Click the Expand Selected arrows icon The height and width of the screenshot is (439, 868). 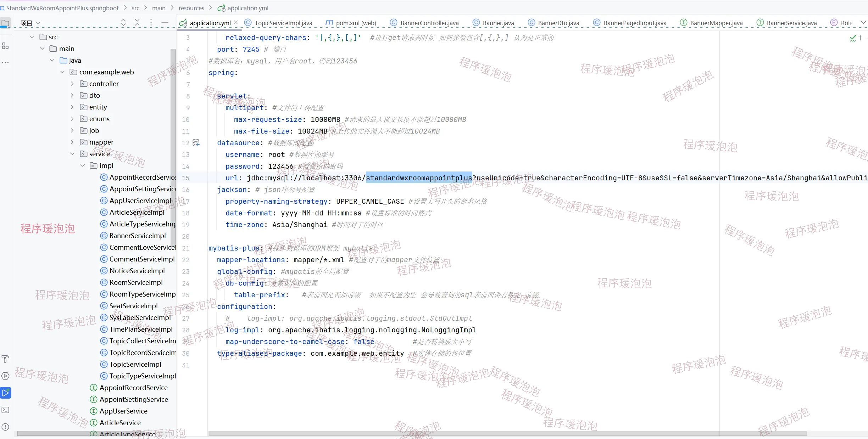(123, 23)
